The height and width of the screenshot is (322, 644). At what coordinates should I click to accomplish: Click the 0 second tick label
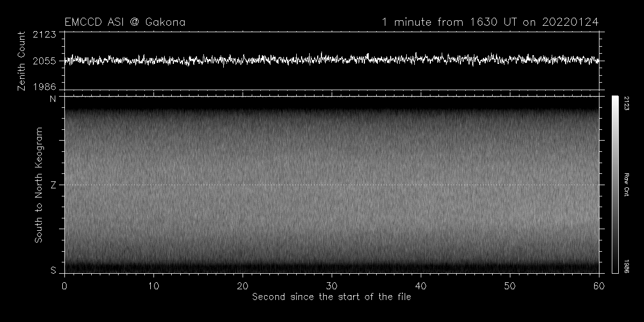[x=64, y=285]
